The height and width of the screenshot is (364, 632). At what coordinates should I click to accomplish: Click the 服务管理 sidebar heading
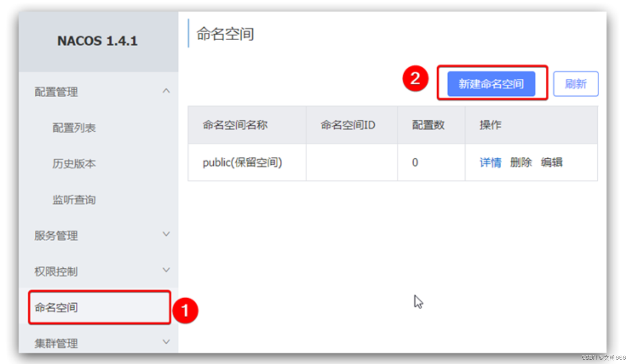(56, 236)
